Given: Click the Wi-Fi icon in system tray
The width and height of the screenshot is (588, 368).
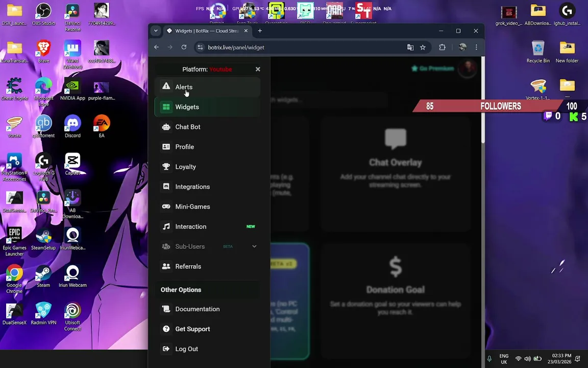Looking at the screenshot, I should [518, 359].
